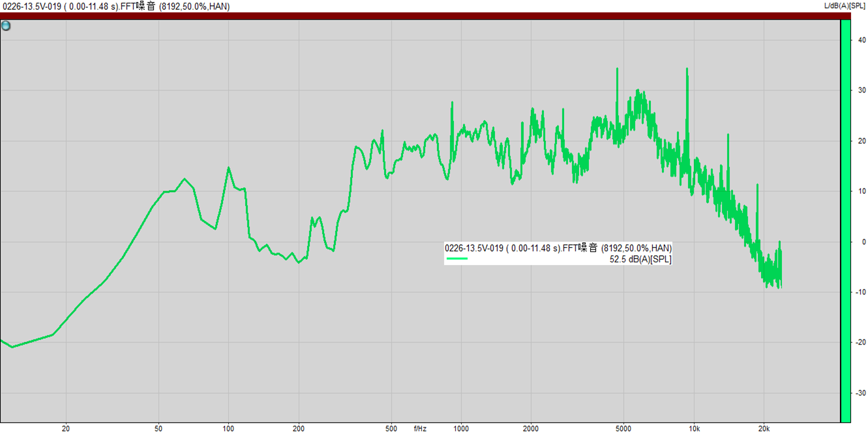
Task: Click the L/dB(A)[SPL] axis unit label
Action: pyautogui.click(x=845, y=6)
